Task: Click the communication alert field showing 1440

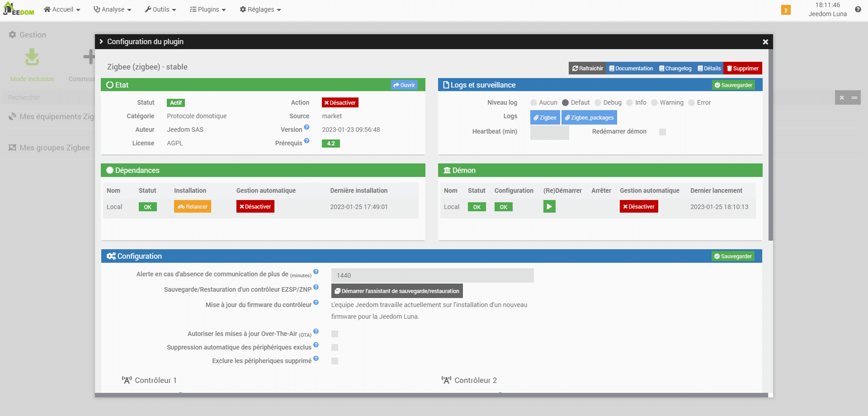Action: point(432,275)
